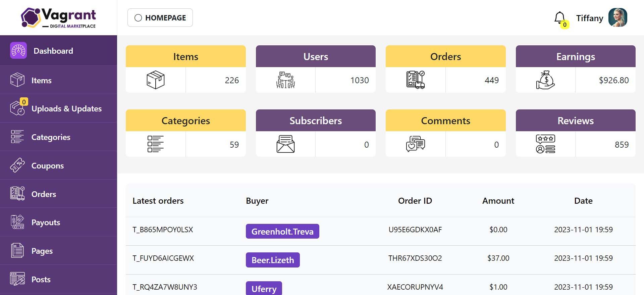This screenshot has width=644, height=295.
Task: Open Tiffany's profile avatar
Action: 618,17
